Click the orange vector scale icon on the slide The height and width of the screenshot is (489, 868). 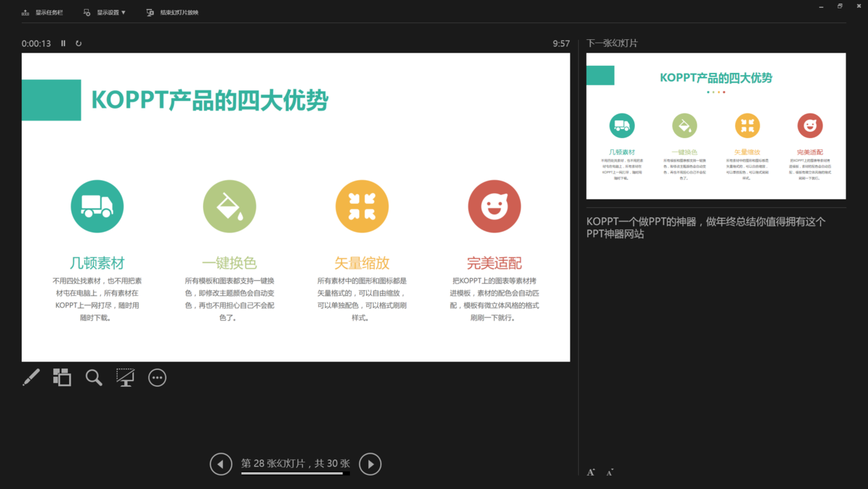[362, 207]
